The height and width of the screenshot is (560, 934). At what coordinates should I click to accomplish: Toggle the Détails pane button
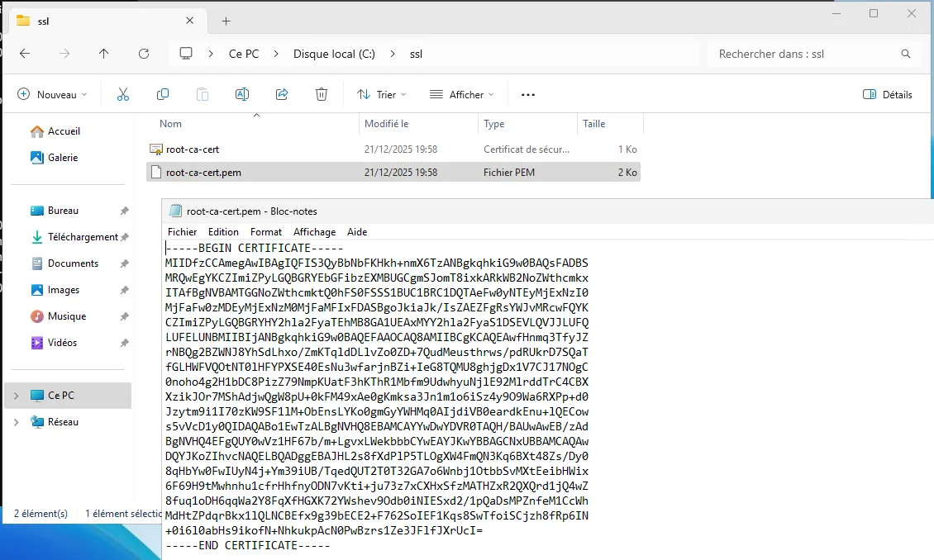(x=888, y=95)
